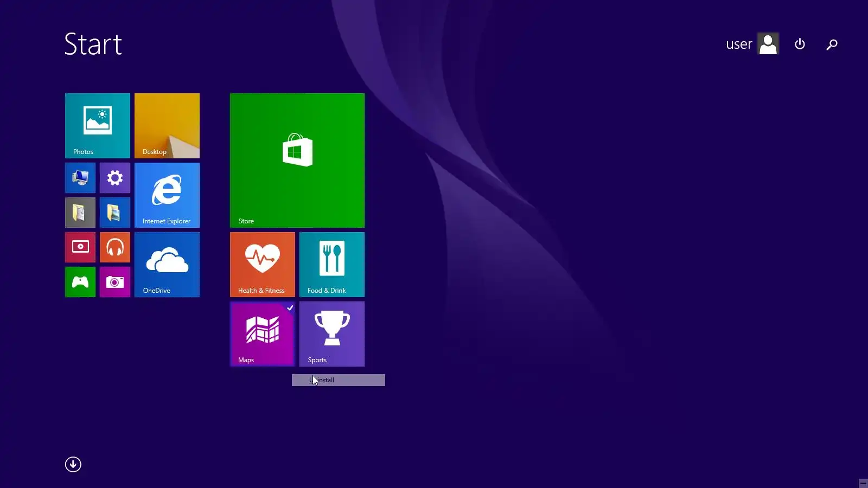Open the blue Pictures folder tile
Viewport: 868px width, 488px height.
tap(115, 213)
